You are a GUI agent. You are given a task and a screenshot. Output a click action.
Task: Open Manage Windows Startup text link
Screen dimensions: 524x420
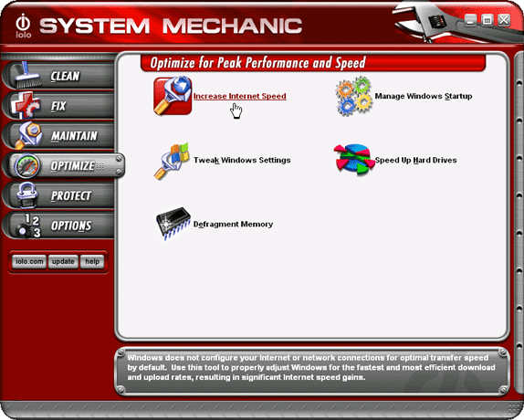[424, 96]
